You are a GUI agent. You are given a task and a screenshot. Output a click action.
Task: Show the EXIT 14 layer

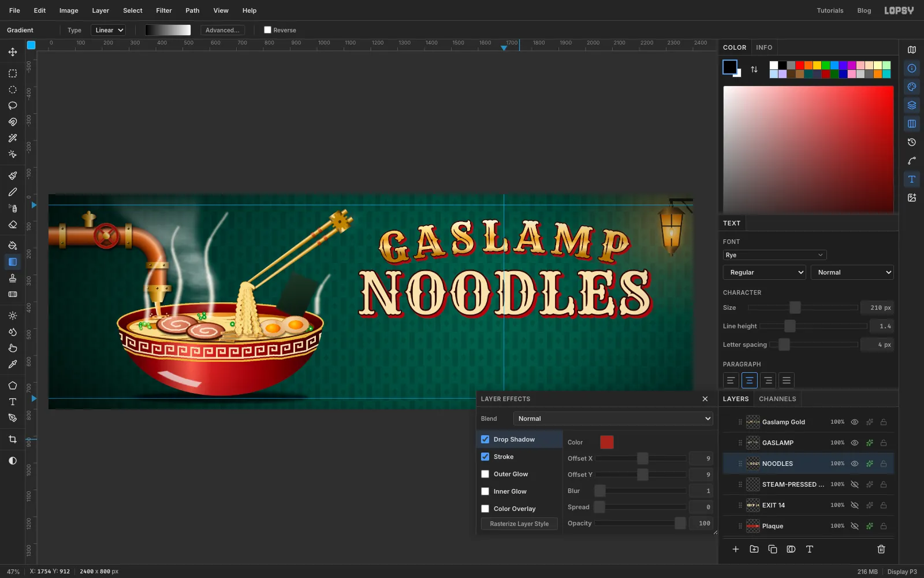(855, 505)
